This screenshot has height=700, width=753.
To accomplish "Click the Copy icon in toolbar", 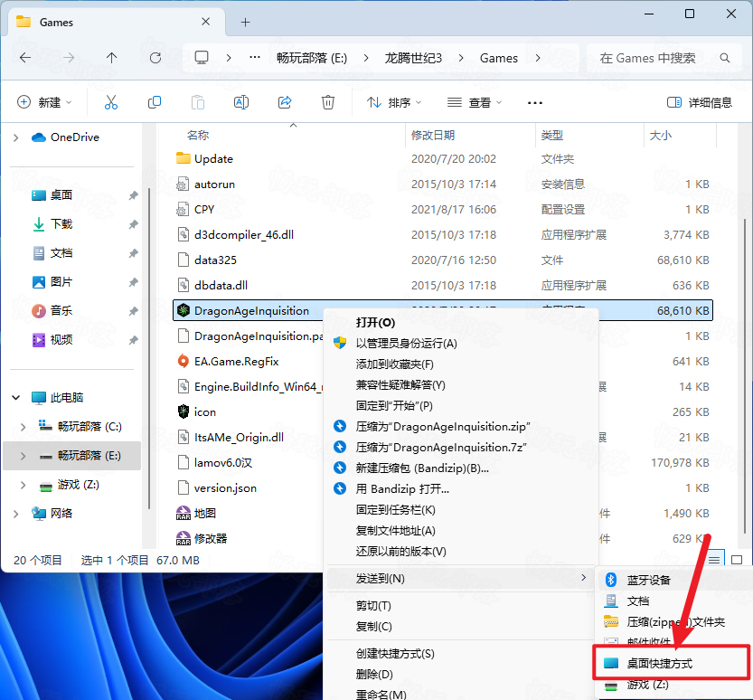I will [155, 102].
